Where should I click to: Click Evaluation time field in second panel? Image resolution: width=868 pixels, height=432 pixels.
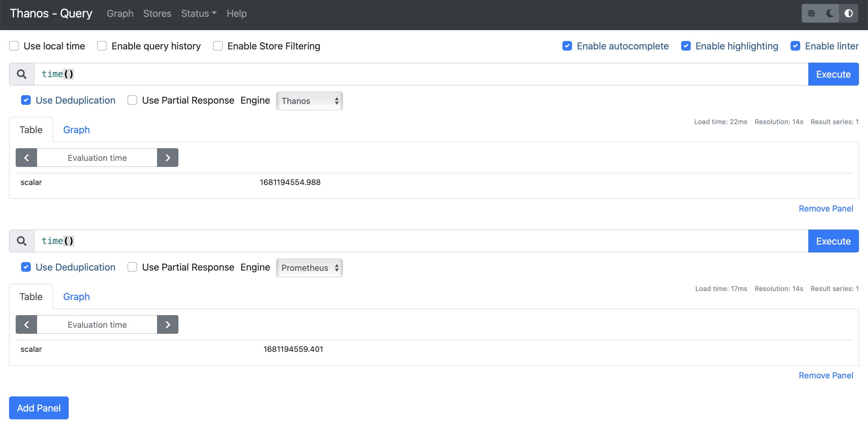click(x=97, y=324)
